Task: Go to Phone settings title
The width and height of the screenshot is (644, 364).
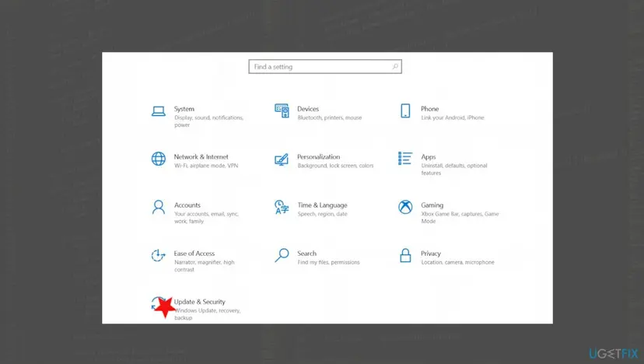Action: tap(429, 109)
